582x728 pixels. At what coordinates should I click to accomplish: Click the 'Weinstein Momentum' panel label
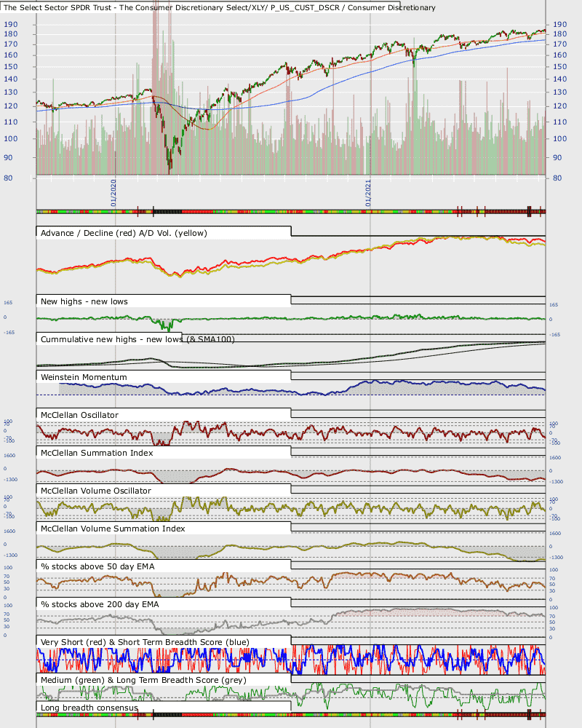tap(84, 377)
